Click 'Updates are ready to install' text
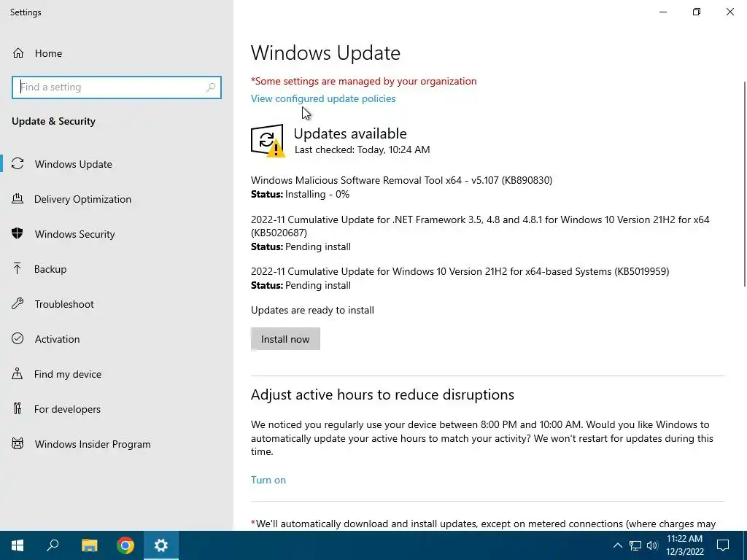747x560 pixels. coord(312,310)
